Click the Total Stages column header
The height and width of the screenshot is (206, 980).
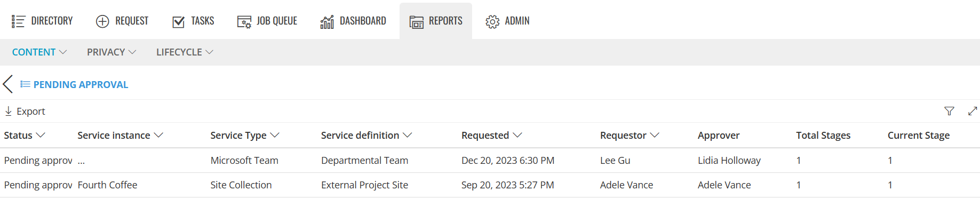pos(823,136)
